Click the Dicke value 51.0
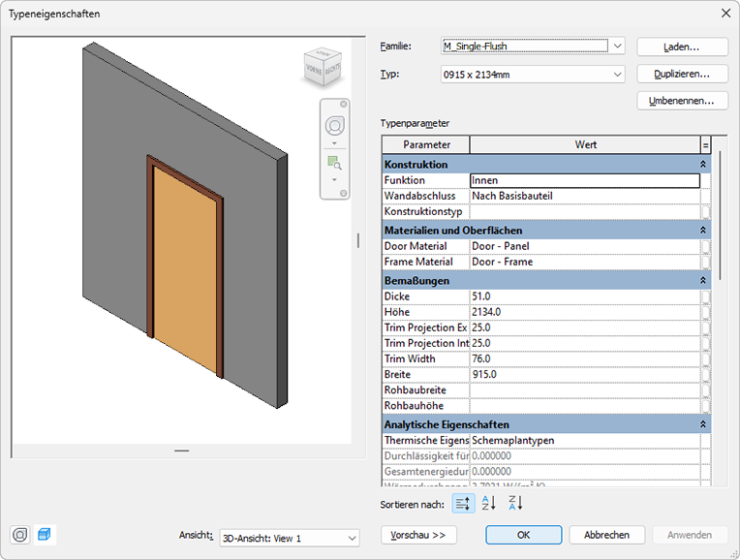Image resolution: width=740 pixels, height=560 pixels. click(x=585, y=296)
